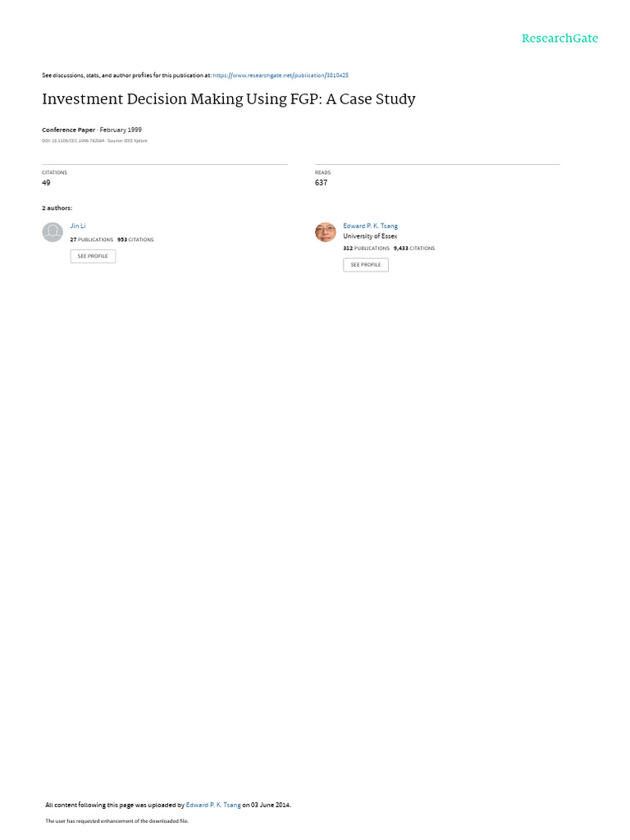
Task: Click Tsang's 9,433 citations stat
Action: pos(414,248)
